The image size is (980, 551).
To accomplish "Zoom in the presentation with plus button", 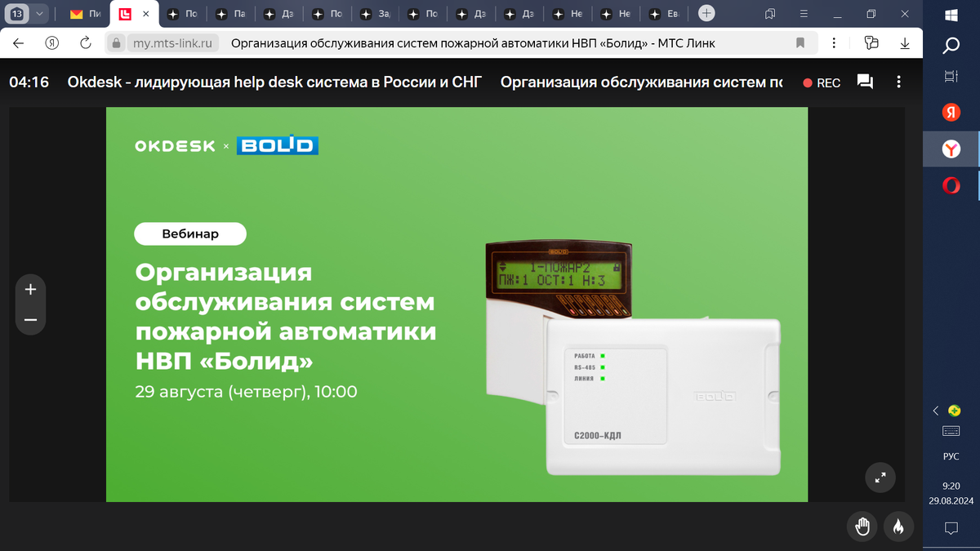I will coord(31,289).
